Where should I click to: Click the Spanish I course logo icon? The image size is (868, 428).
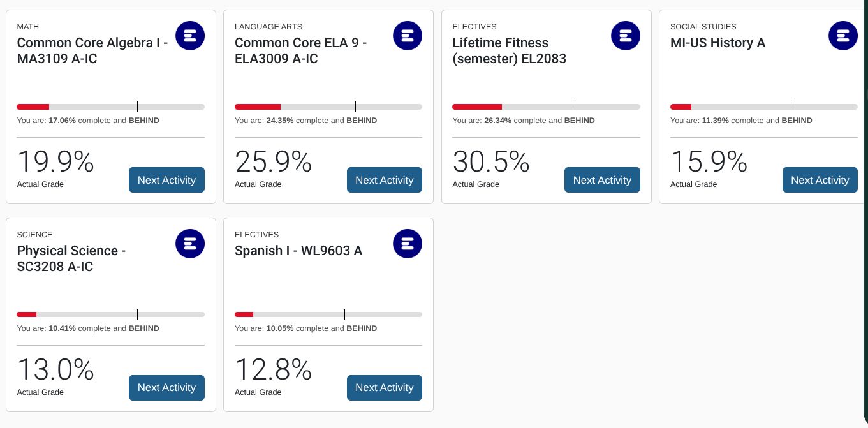point(408,244)
